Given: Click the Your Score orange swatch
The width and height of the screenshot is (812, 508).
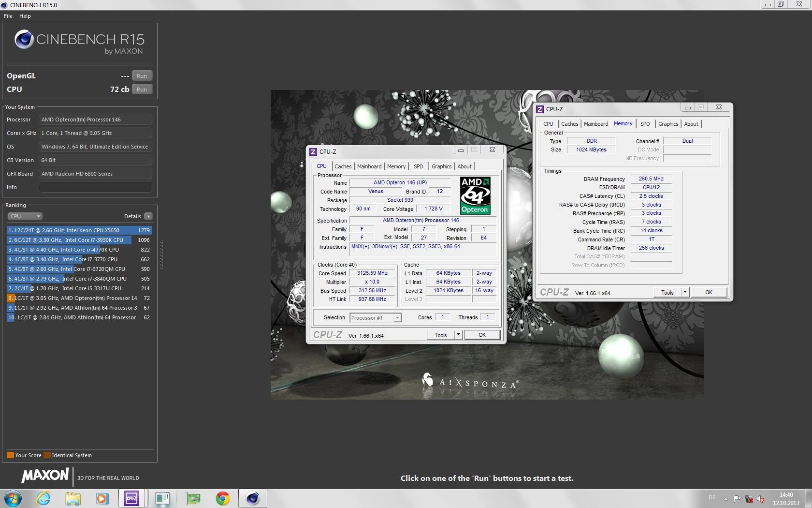Looking at the screenshot, I should [x=10, y=455].
